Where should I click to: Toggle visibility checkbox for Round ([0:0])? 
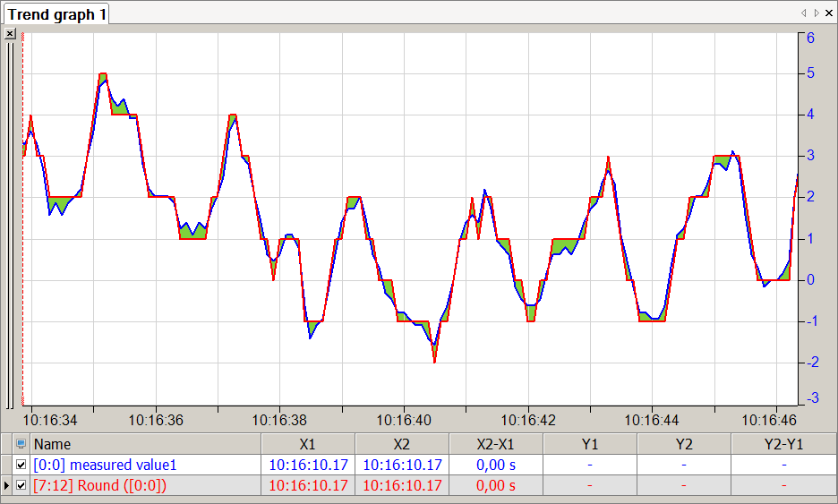click(21, 486)
